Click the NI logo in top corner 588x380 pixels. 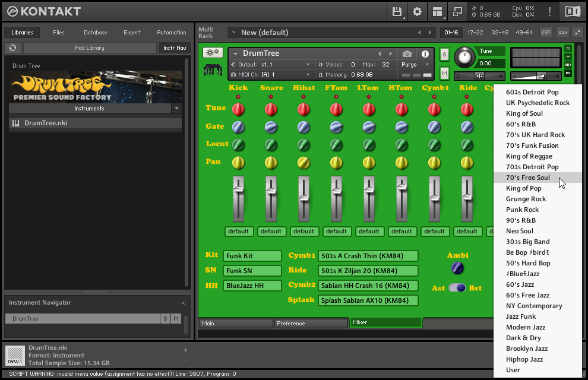[573, 12]
